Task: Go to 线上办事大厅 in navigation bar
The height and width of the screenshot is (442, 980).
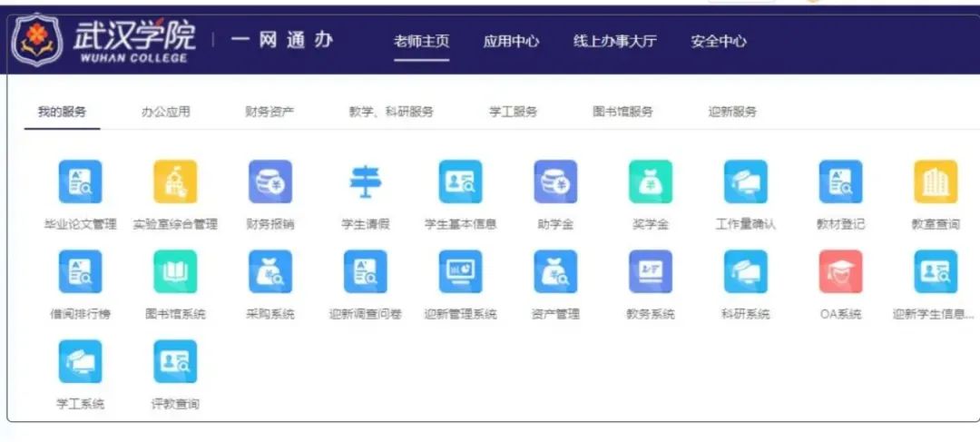Action: tap(614, 41)
